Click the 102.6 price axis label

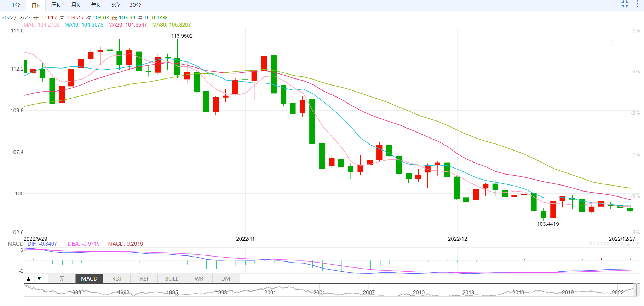17,232
